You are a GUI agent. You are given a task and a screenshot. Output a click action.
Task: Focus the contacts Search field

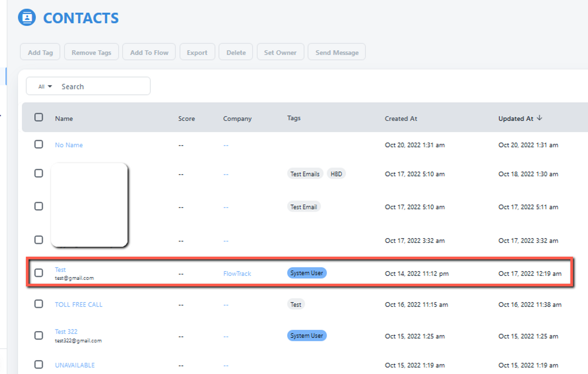point(102,86)
